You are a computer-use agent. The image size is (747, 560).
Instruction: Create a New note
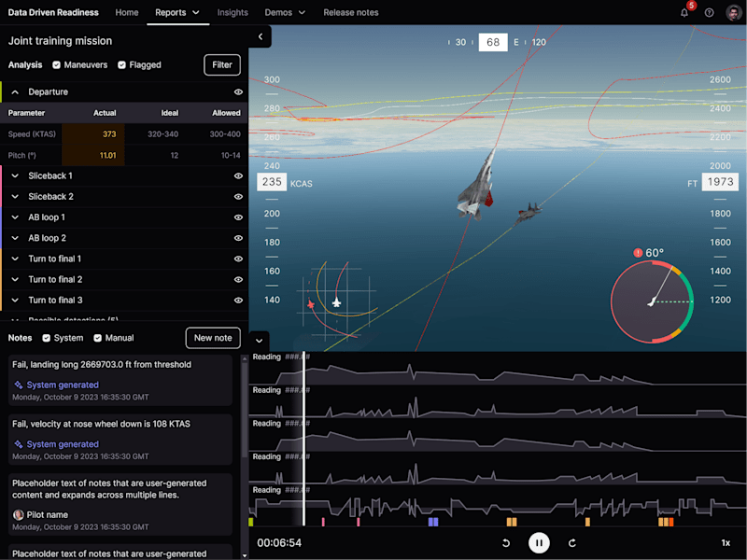click(x=213, y=338)
